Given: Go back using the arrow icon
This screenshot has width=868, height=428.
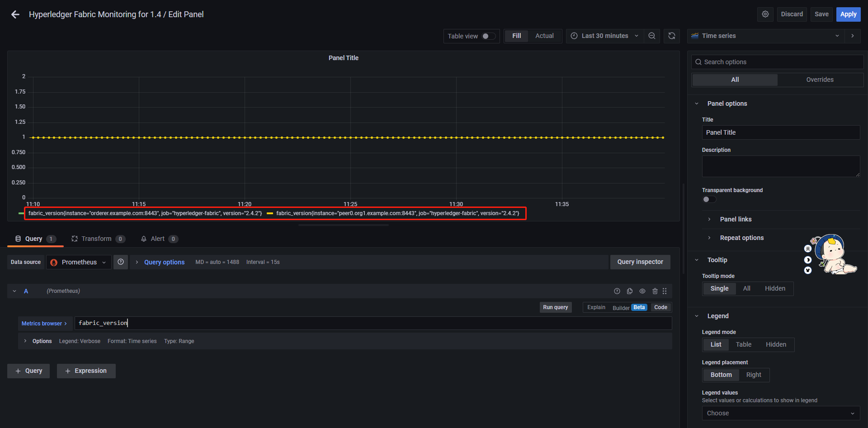Looking at the screenshot, I should click(x=15, y=14).
